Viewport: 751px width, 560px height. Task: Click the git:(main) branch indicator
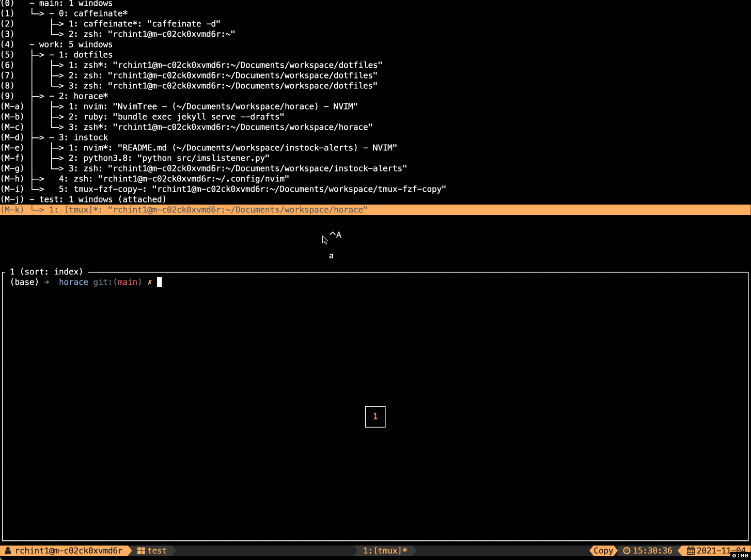click(x=117, y=282)
